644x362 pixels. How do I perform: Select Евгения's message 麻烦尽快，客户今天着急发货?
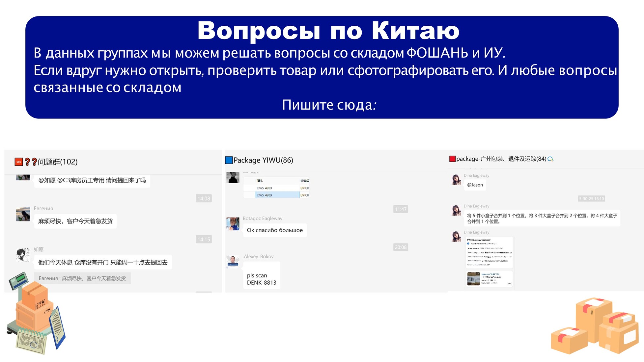tap(75, 221)
